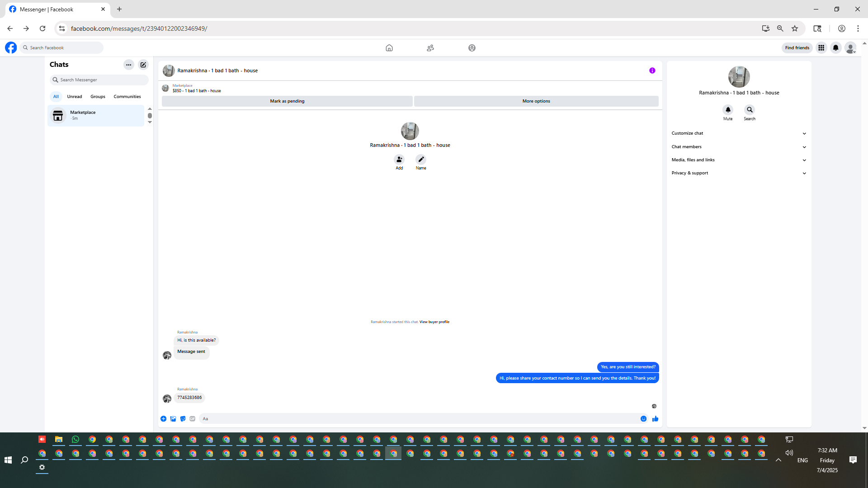868x488 pixels.
Task: Open the emoji picker in composer
Action: (x=643, y=419)
